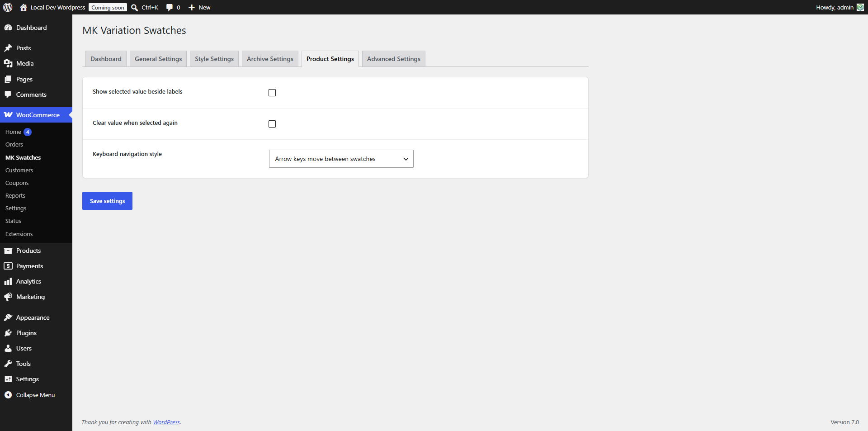
Task: Open WooCommerce Orders submenu item
Action: 14,145
